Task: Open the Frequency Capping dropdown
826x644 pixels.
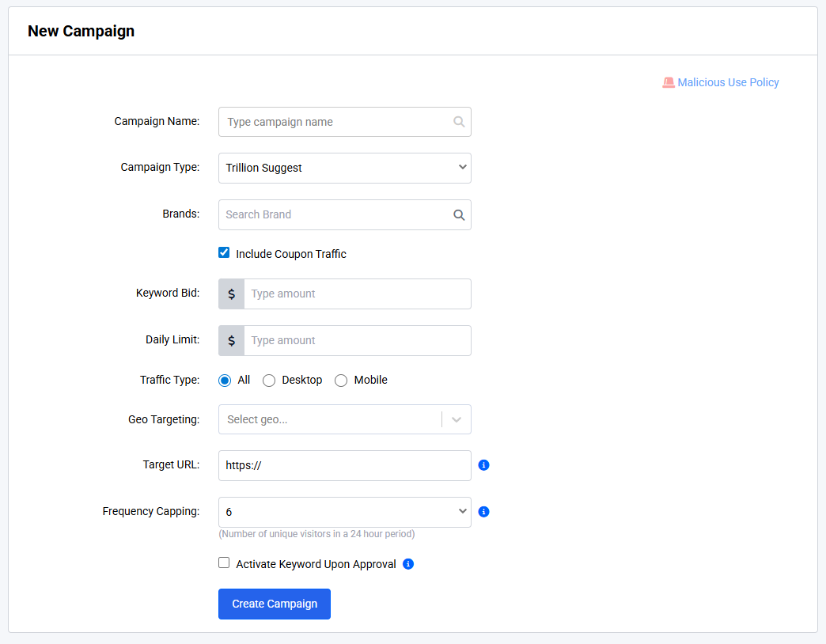Action: 344,512
